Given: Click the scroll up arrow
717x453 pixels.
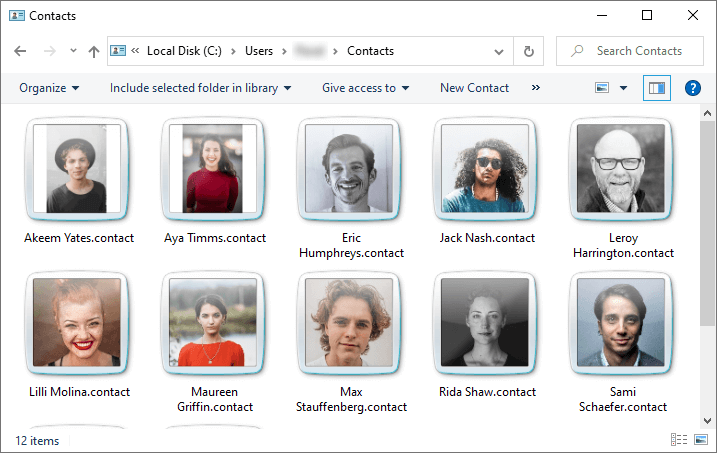Looking at the screenshot, I should (707, 113).
